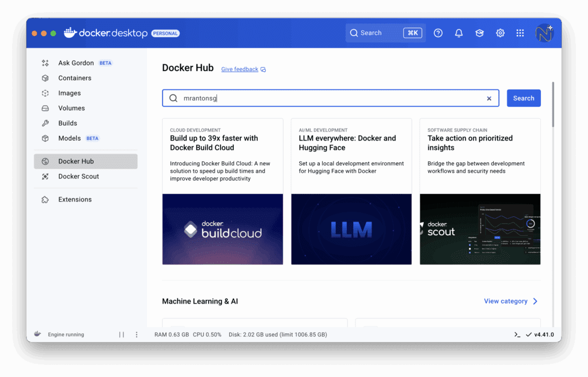The width and height of the screenshot is (588, 377).
Task: Click the Docker Hub sidebar icon
Action: (45, 161)
